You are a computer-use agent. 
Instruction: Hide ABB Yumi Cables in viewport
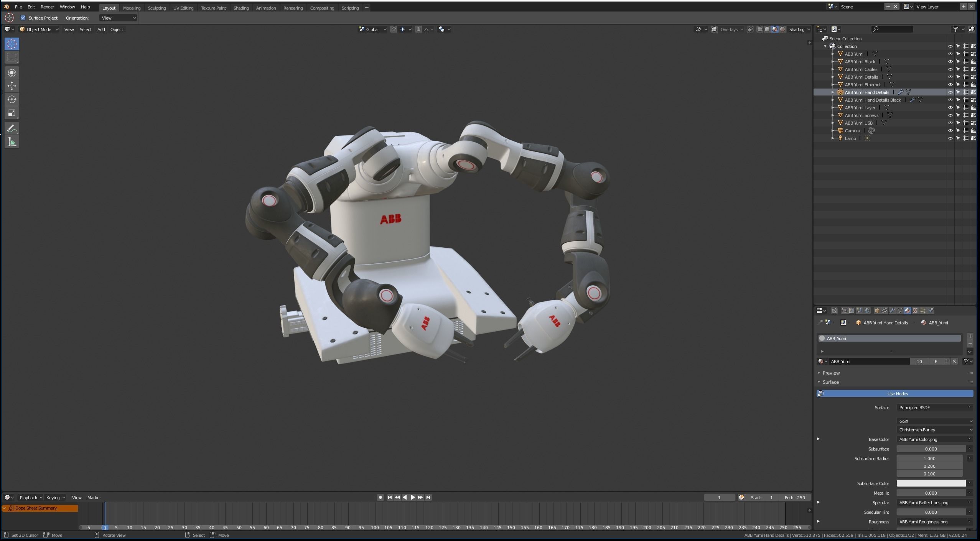(950, 69)
